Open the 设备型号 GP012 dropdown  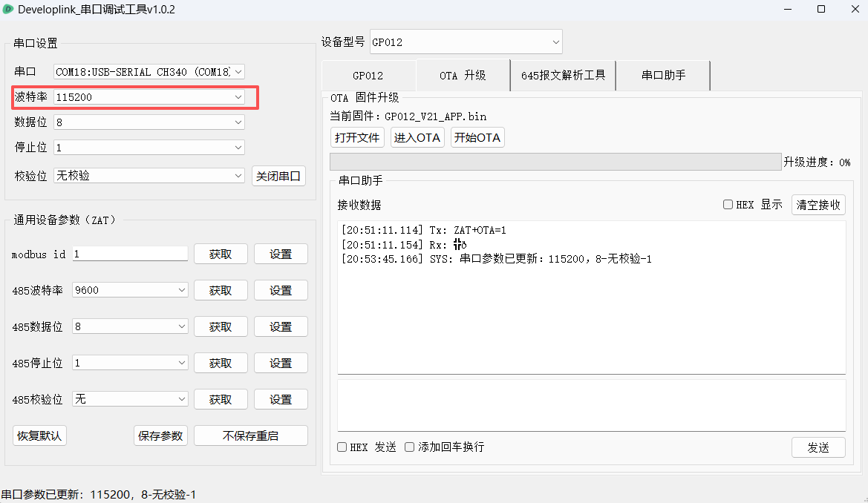(x=466, y=42)
